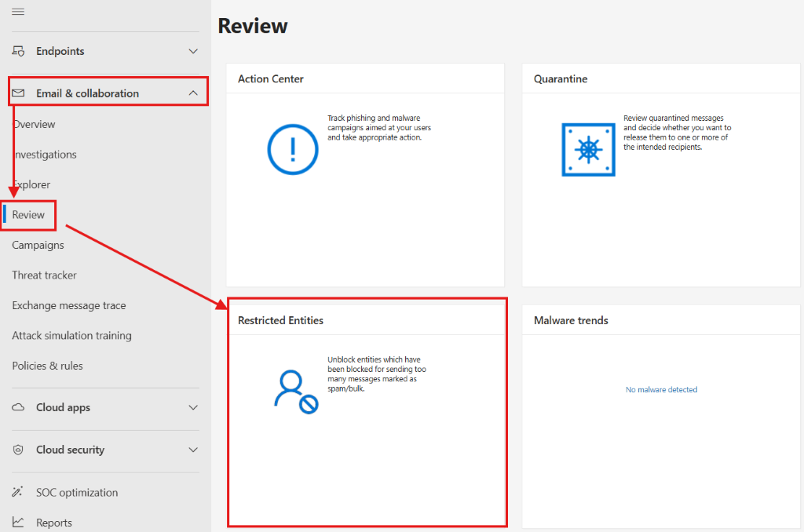The width and height of the screenshot is (804, 532).
Task: Open Policies & rules
Action: point(47,366)
